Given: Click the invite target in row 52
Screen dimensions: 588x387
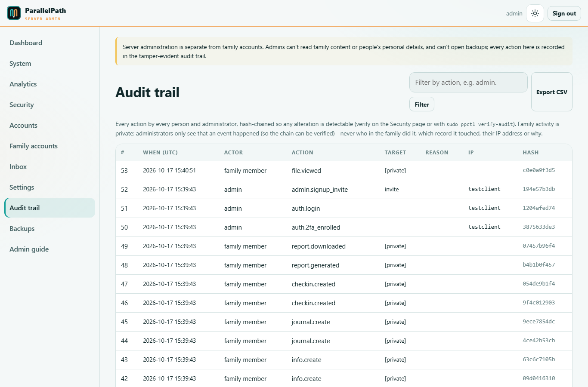Looking at the screenshot, I should 392,189.
